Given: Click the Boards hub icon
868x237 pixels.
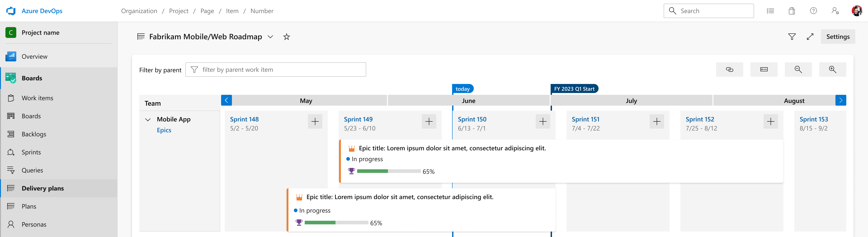Looking at the screenshot, I should [11, 78].
